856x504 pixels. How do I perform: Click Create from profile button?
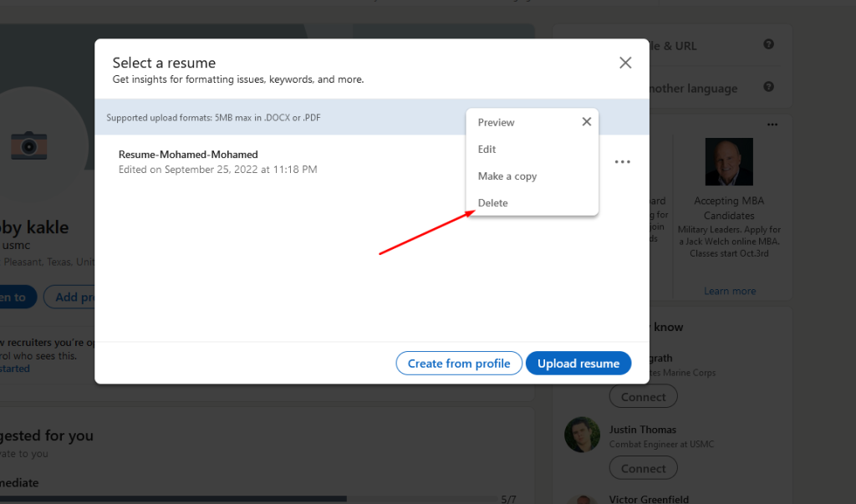tap(458, 364)
